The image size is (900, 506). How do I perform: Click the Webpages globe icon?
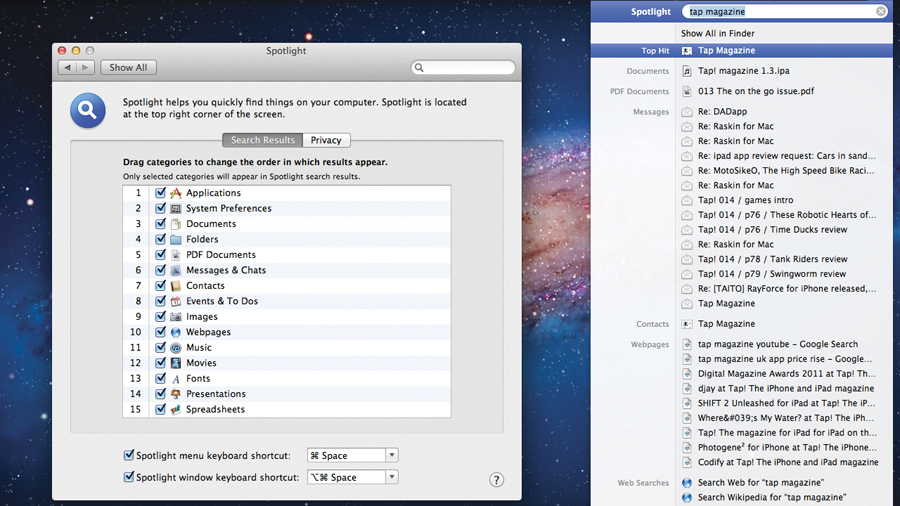pos(176,333)
